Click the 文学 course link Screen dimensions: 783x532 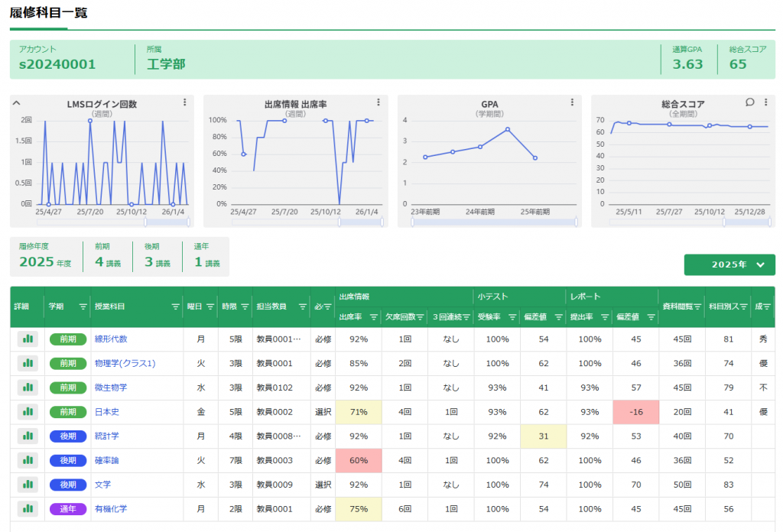pyautogui.click(x=102, y=485)
